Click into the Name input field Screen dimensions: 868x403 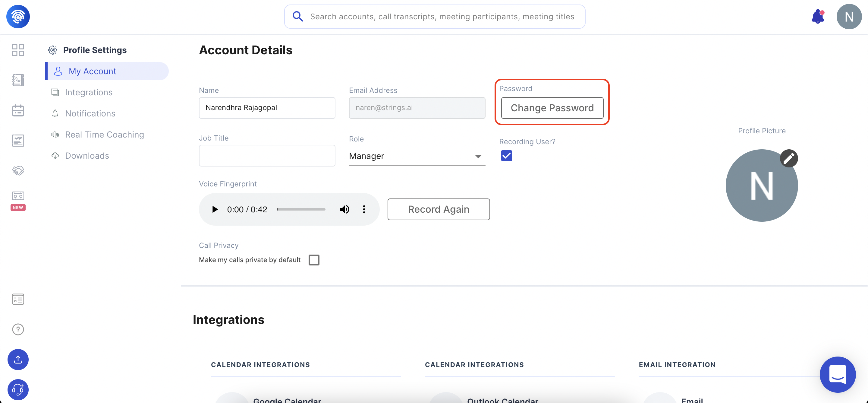pos(267,108)
